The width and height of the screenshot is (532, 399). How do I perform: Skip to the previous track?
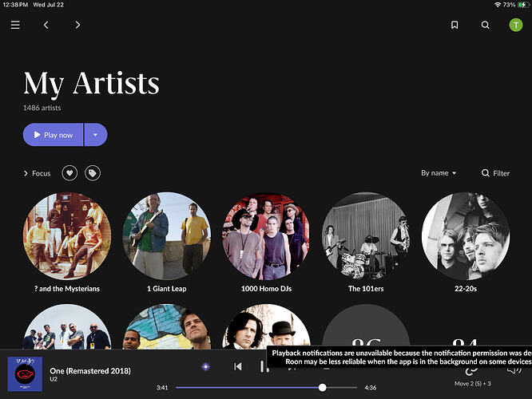coord(238,366)
